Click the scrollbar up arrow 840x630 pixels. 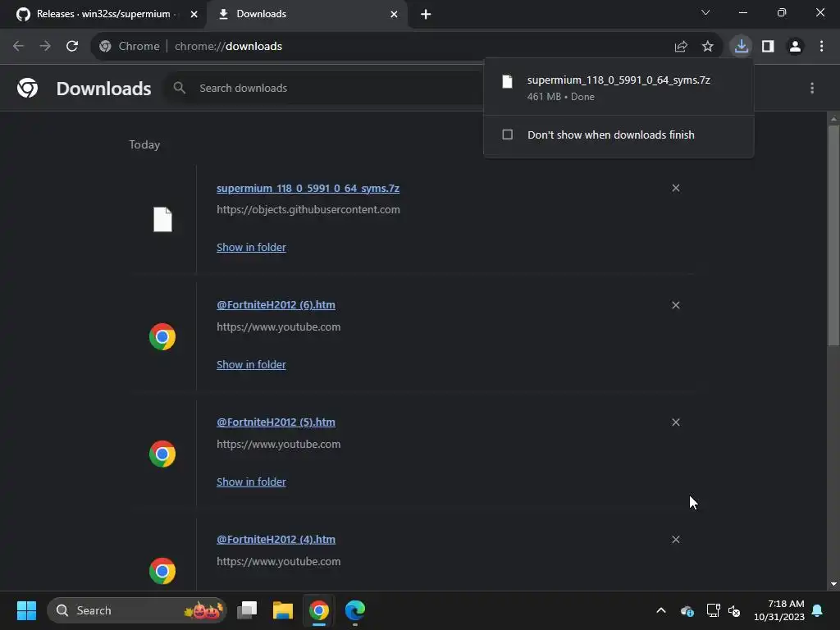(833, 118)
